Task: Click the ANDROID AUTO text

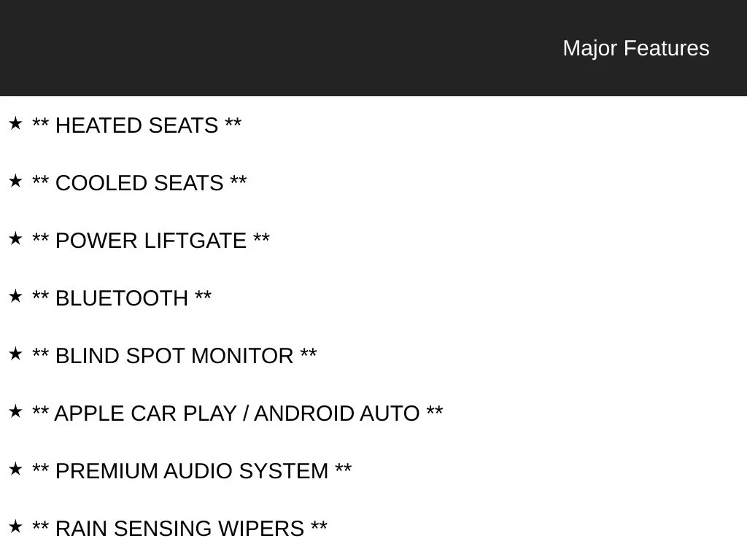Action: [x=337, y=414]
